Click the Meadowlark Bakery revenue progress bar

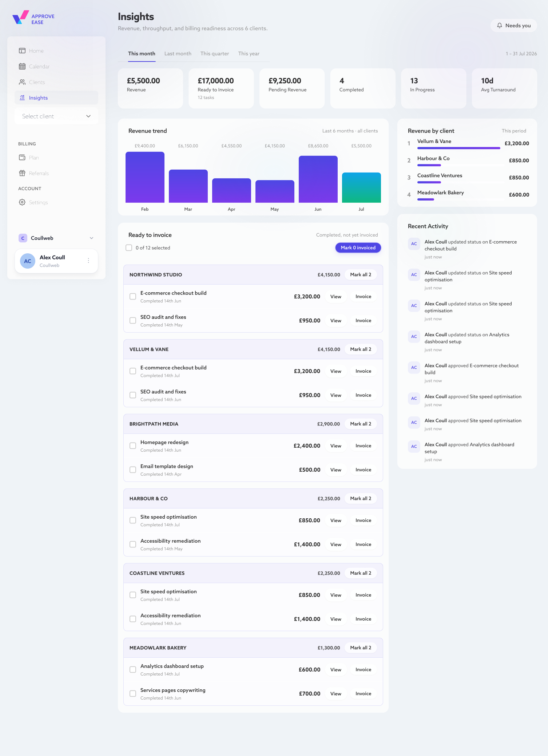pyautogui.click(x=426, y=199)
